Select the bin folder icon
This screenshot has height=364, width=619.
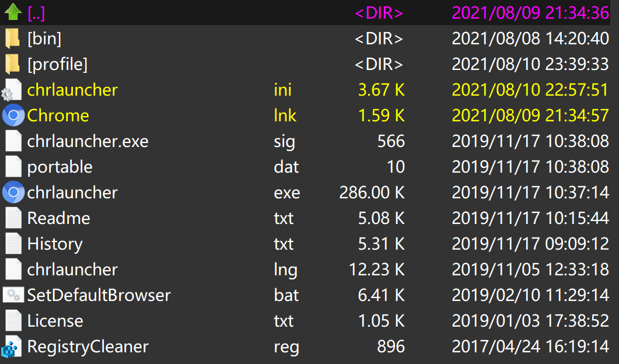pyautogui.click(x=13, y=38)
